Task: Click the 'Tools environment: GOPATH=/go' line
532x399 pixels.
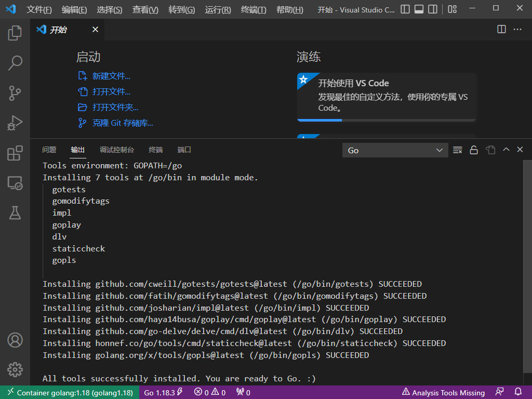Action: tap(112, 166)
